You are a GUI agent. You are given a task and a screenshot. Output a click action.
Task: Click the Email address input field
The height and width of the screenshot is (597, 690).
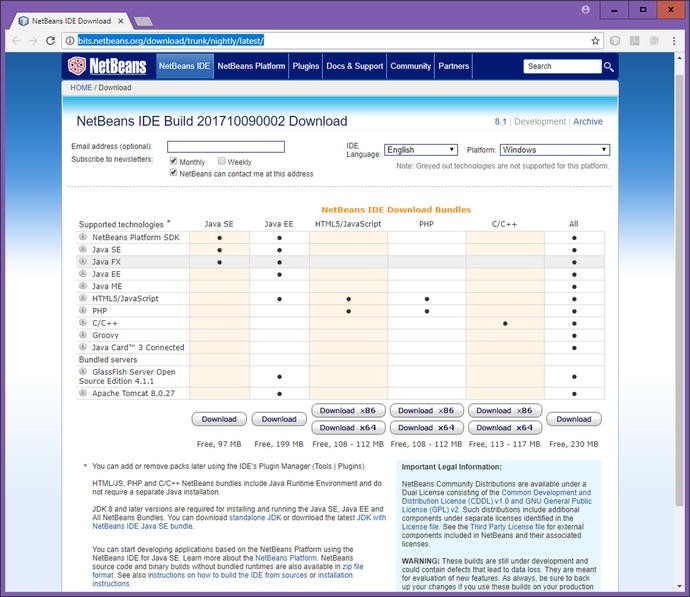(x=226, y=147)
